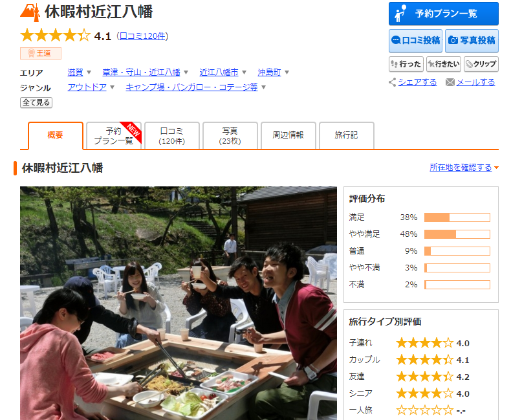Image resolution: width=511 pixels, height=420 pixels.
Task: Click the barbecue group photo
Action: pos(178,303)
